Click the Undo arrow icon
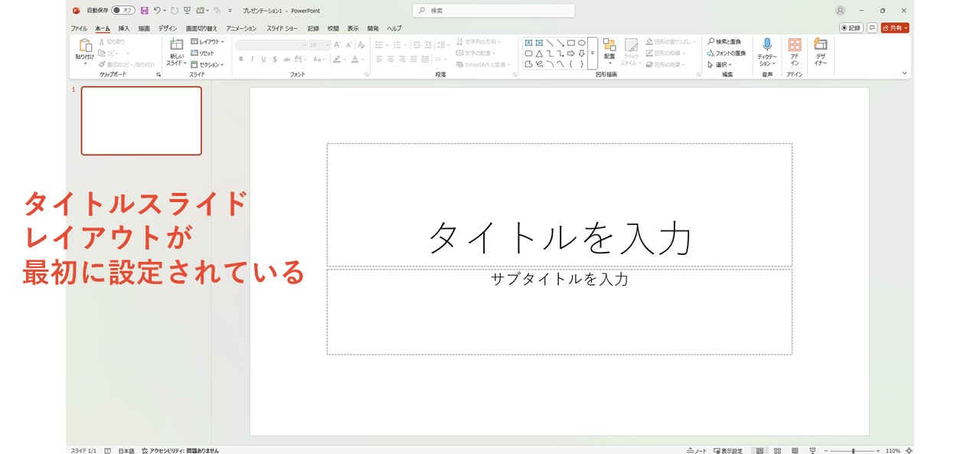This screenshot has height=454, width=980. pos(156,11)
